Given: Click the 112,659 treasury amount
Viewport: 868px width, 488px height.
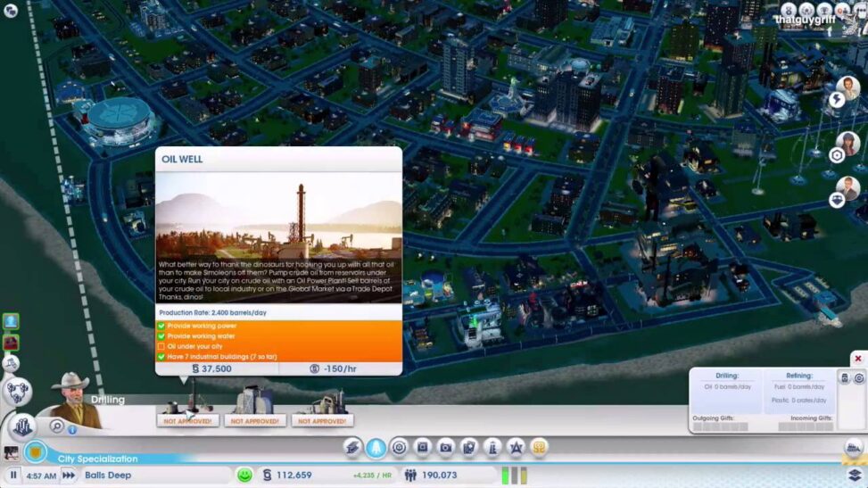Looking at the screenshot, I should (294, 475).
